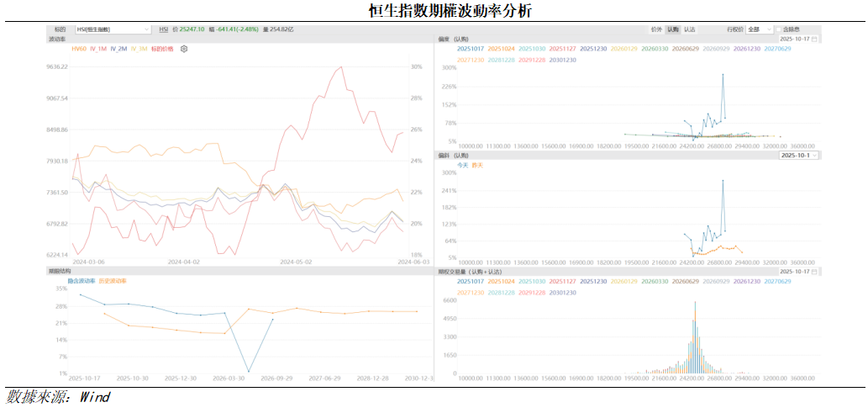
Task: Expand the 2025-10-1 date dropdown in 偏斜 panel
Action: click(799, 156)
